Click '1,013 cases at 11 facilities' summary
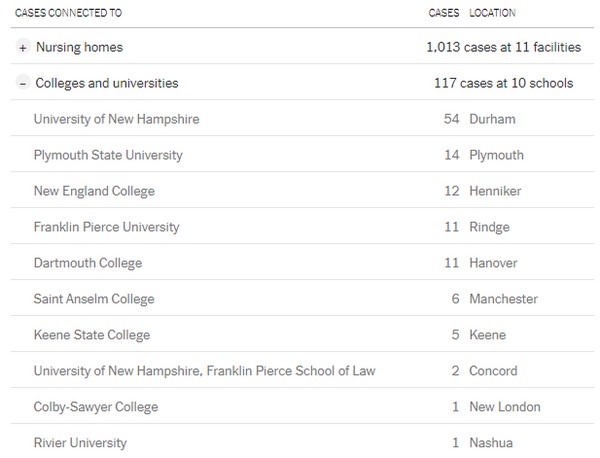The width and height of the screenshot is (600, 458). [x=499, y=47]
